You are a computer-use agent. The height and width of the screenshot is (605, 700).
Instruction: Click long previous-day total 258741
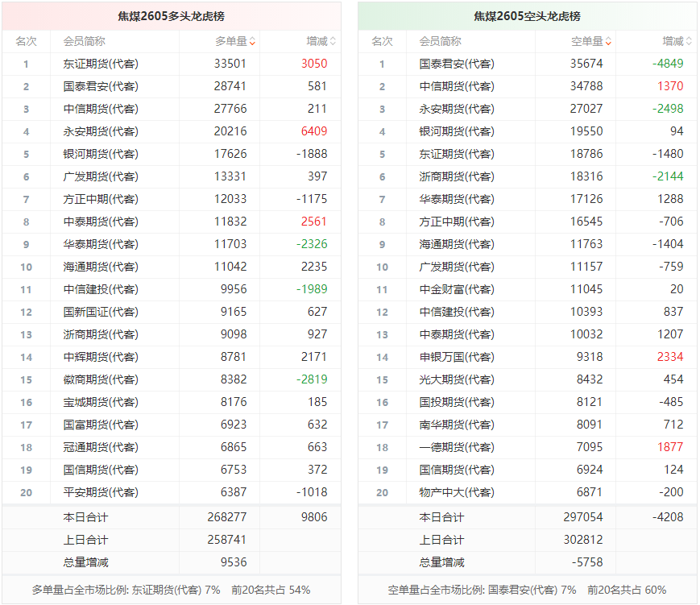(227, 540)
